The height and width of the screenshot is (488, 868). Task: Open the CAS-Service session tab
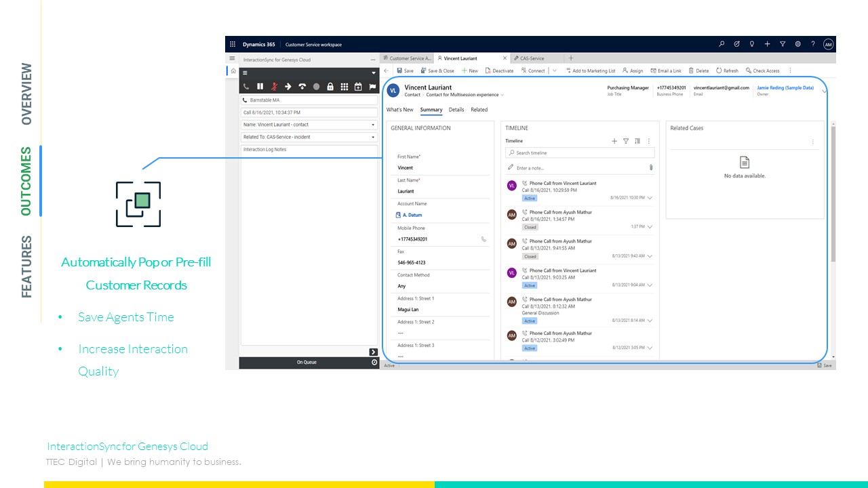click(532, 58)
